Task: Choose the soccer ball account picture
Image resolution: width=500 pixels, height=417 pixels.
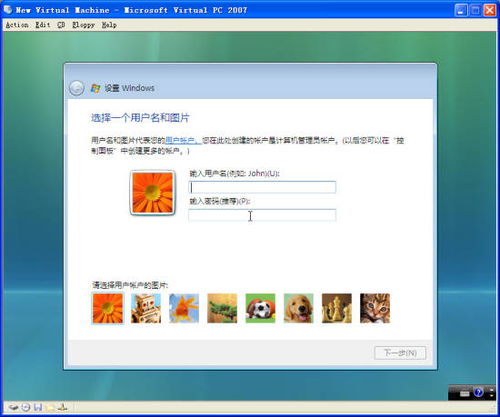Action: point(260,308)
